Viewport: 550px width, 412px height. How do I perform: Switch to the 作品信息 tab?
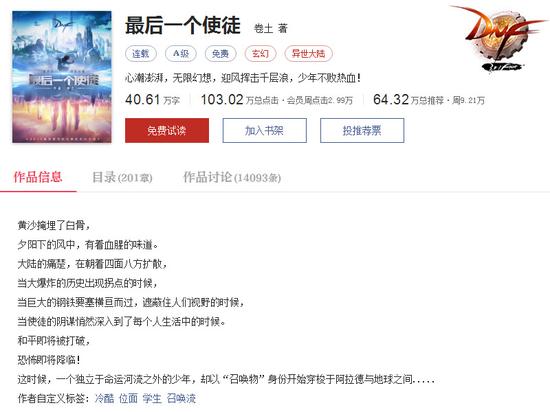[x=38, y=177]
